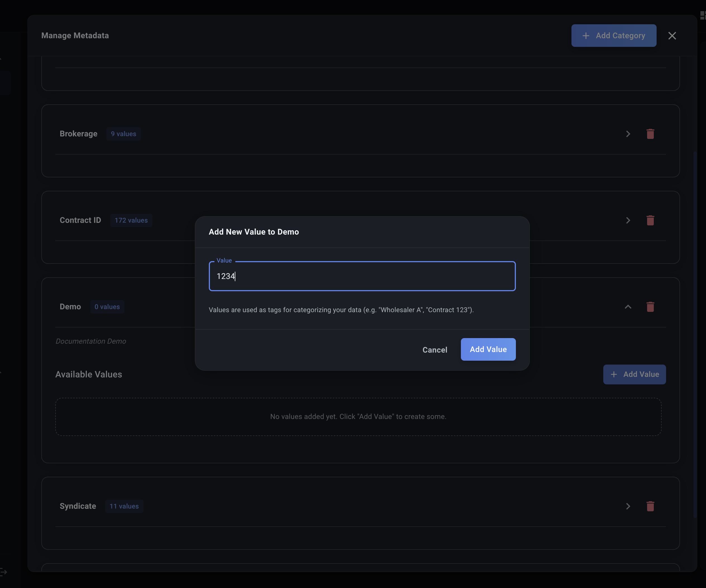Delete the Contract ID category trash icon
The image size is (706, 588).
coord(650,220)
